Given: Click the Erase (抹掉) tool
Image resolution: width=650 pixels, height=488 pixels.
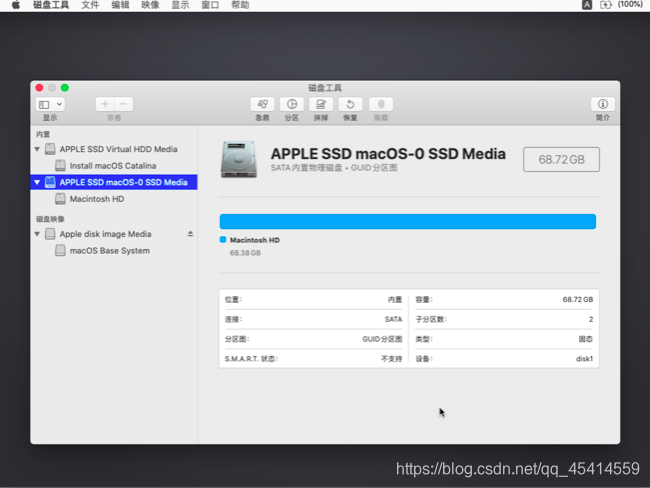Looking at the screenshot, I should coord(321,104).
